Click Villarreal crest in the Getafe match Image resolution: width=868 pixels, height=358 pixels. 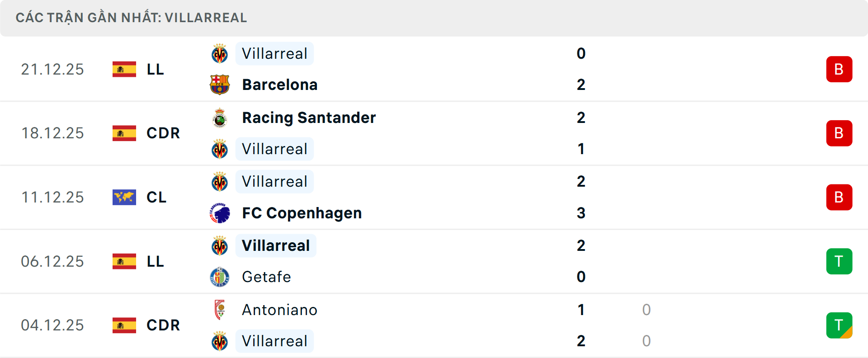point(220,246)
